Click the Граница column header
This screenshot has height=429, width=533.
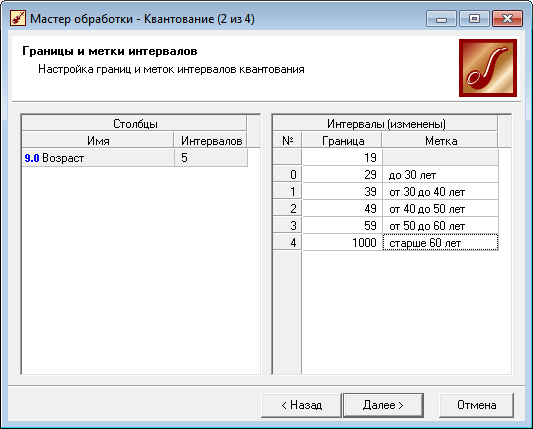[342, 140]
